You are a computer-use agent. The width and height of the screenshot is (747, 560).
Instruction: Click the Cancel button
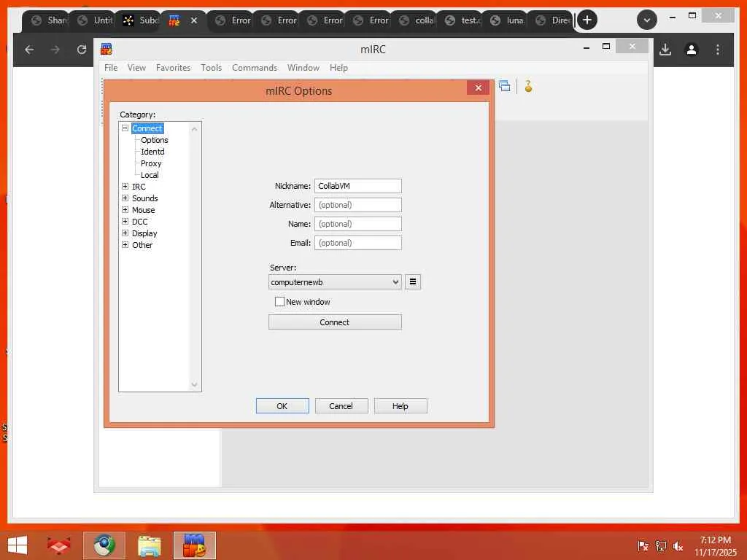tap(341, 405)
